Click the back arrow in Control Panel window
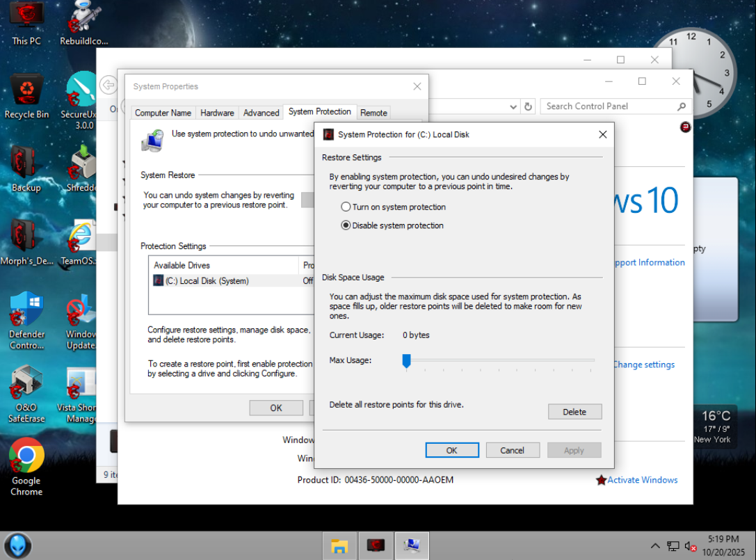The height and width of the screenshot is (560, 756). point(109,86)
